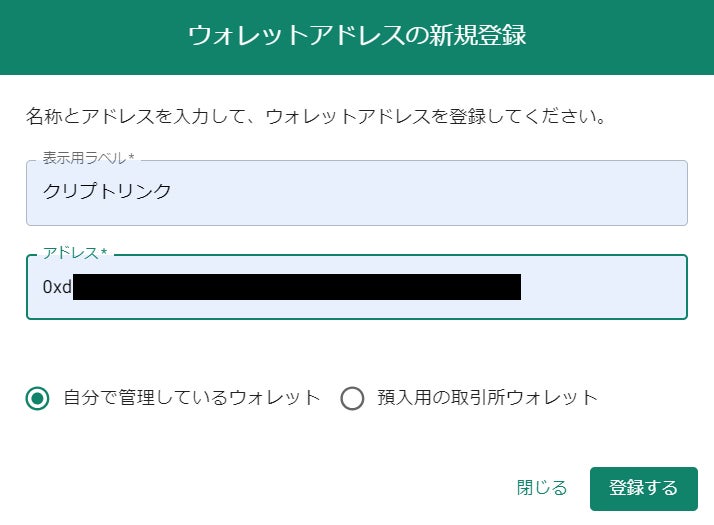Click the アドレス* floating field label
This screenshot has width=714, height=525.
(x=75, y=252)
